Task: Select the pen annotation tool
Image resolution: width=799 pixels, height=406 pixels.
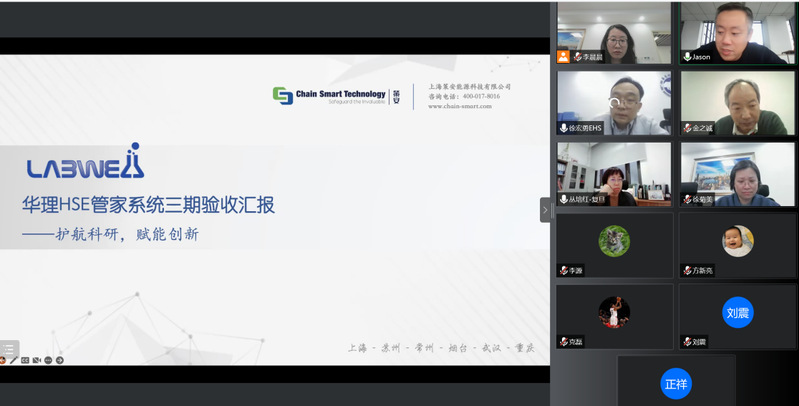Action: click(14, 360)
